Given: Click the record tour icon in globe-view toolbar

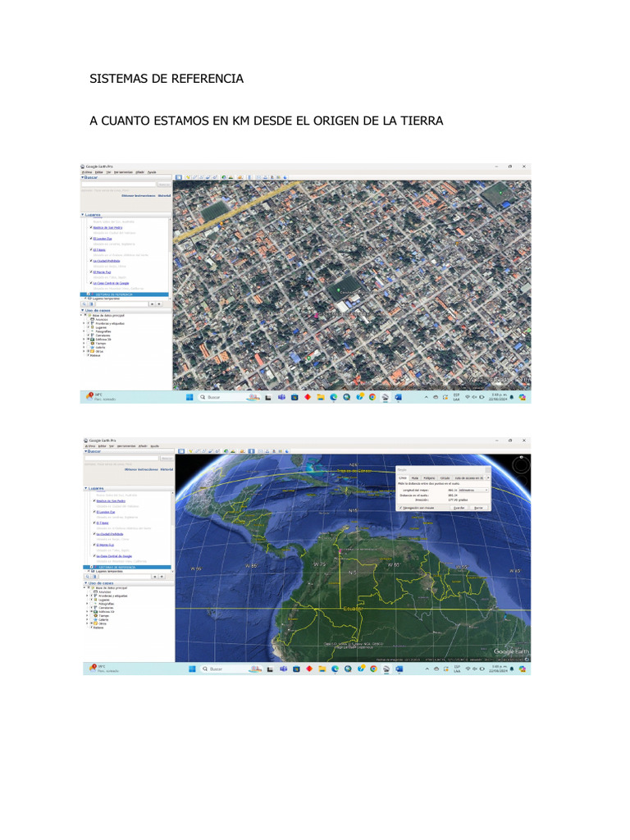Looking at the screenshot, I should [x=217, y=451].
